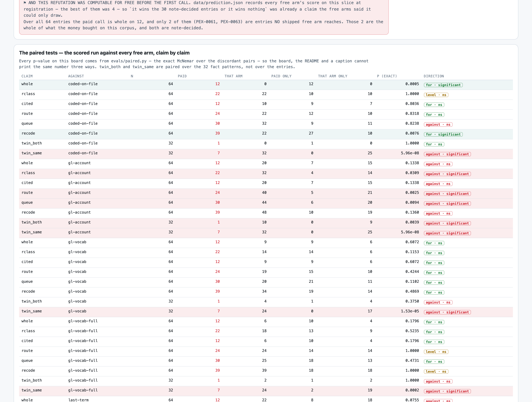Select p-value 1.53e-05 in twin_same gl-vocab row
The image size is (532, 402).
click(x=410, y=311)
